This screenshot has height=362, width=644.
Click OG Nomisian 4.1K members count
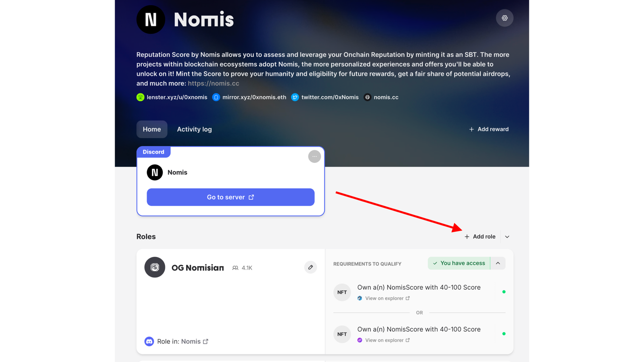pyautogui.click(x=242, y=268)
